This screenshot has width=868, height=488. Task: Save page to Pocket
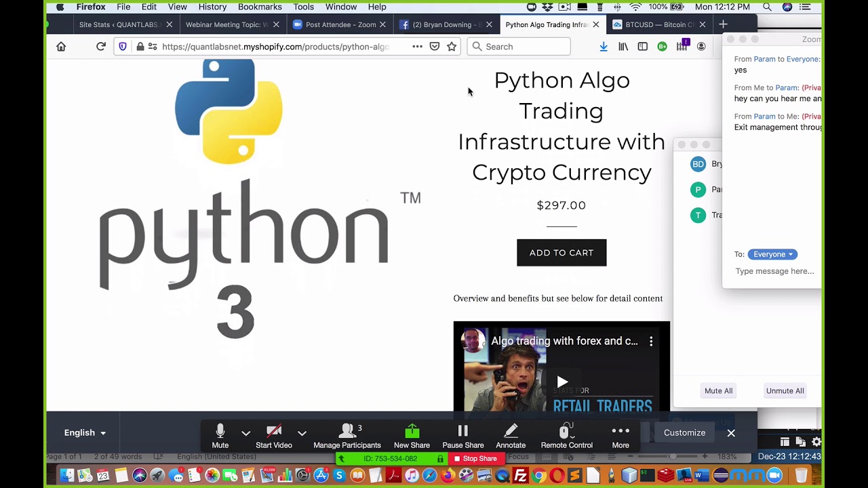pyautogui.click(x=435, y=47)
